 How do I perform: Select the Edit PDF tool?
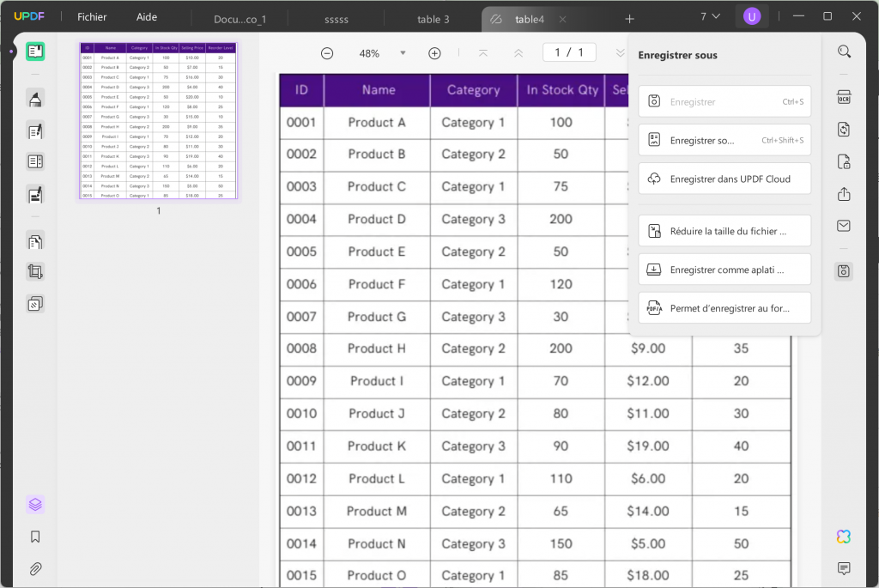(x=34, y=130)
